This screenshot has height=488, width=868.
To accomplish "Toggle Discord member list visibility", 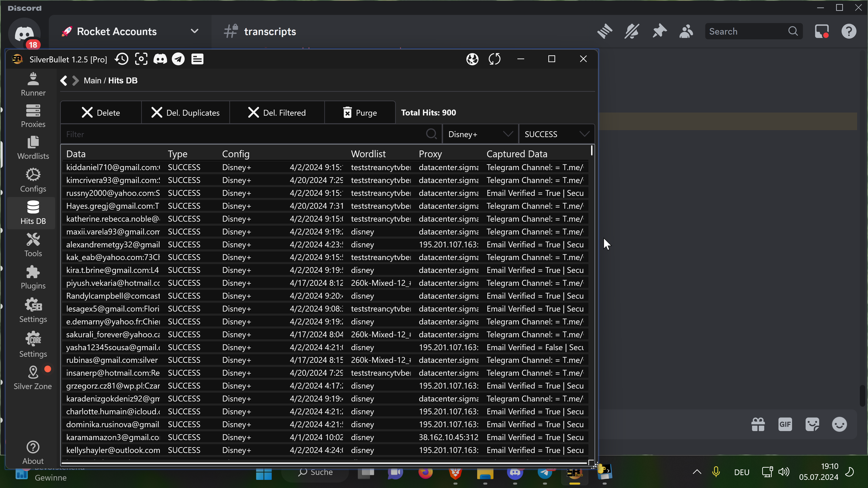I will 686,32.
